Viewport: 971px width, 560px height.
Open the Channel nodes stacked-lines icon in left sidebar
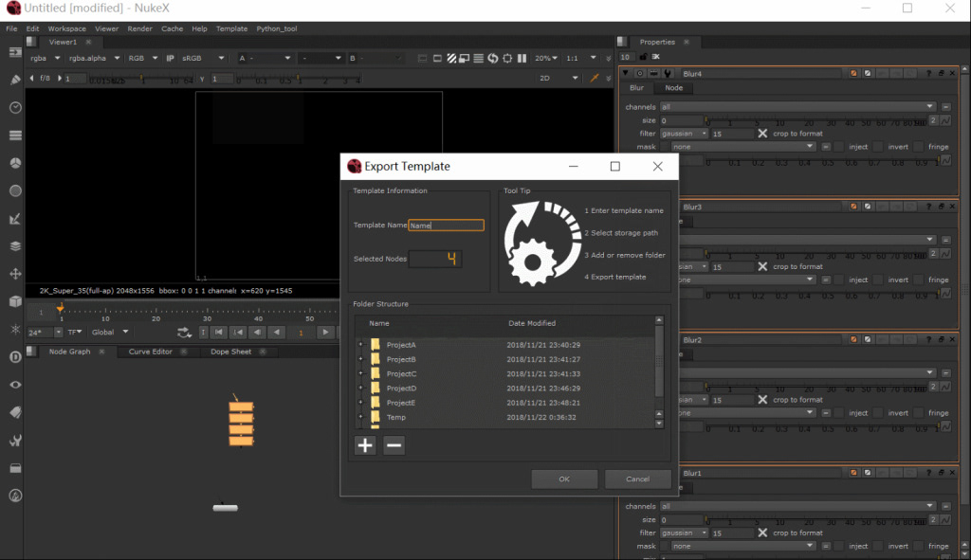coord(15,135)
